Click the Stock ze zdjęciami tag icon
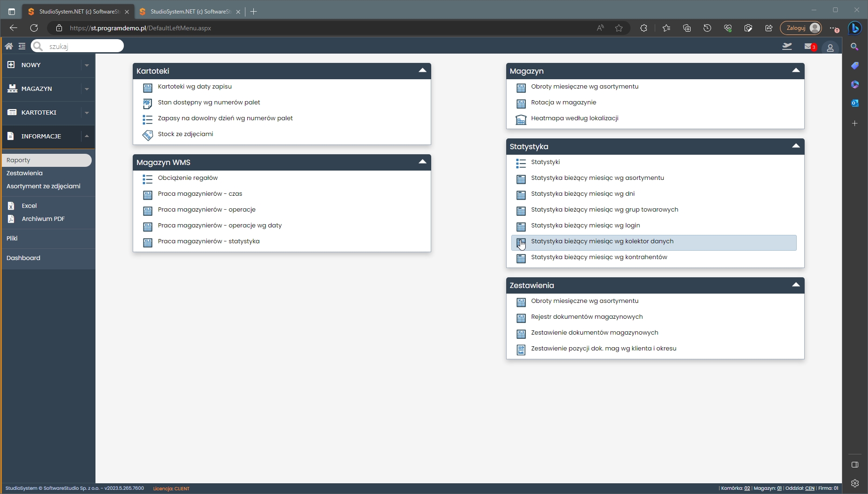The height and width of the screenshot is (494, 868). (148, 135)
